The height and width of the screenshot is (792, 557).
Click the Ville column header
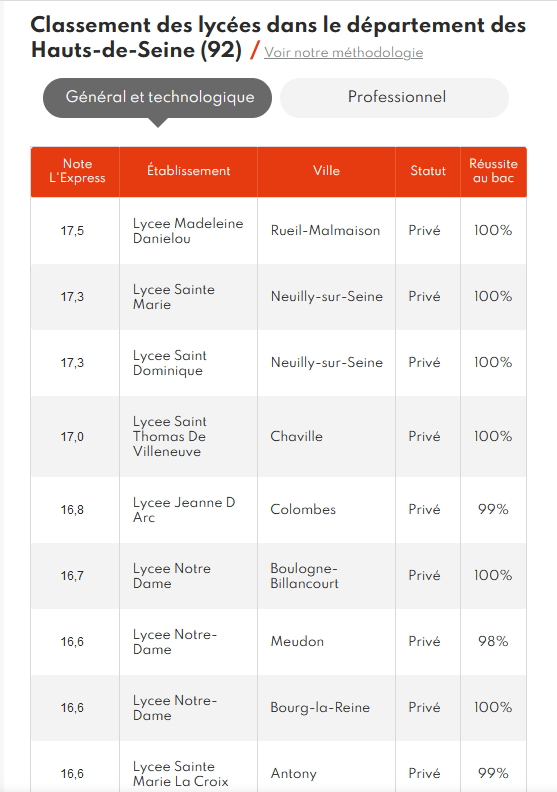click(x=326, y=171)
